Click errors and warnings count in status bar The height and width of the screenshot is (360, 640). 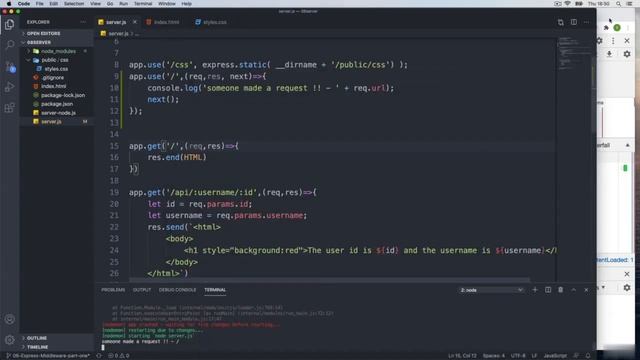[119, 356]
